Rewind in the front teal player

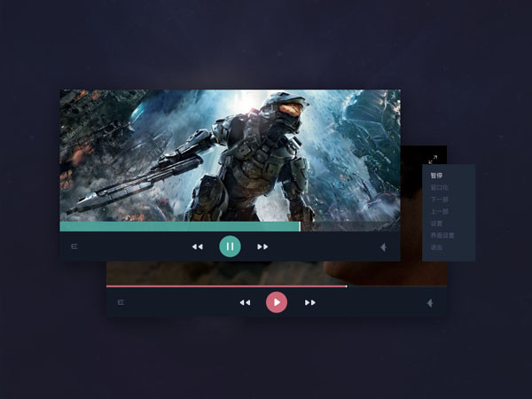198,246
